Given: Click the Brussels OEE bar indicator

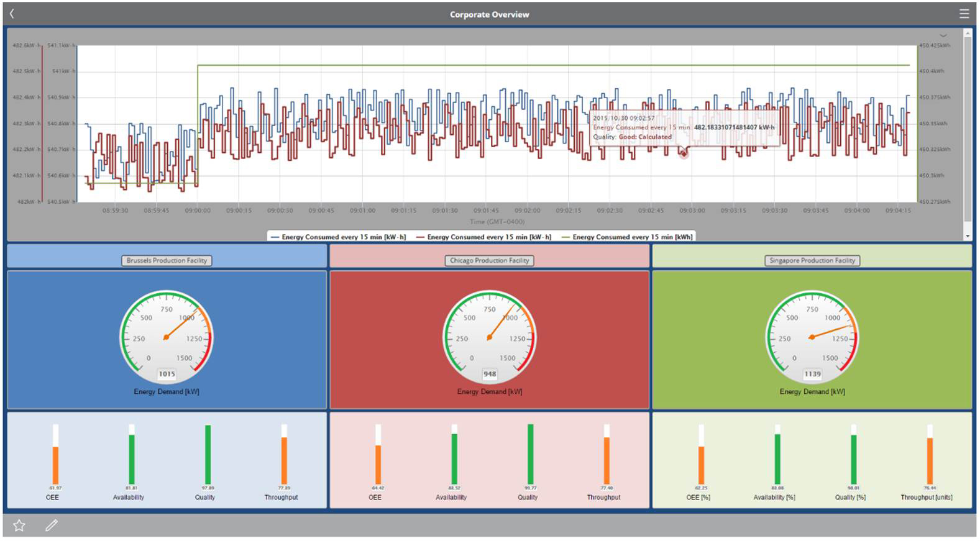Looking at the screenshot, I should coord(55,455).
